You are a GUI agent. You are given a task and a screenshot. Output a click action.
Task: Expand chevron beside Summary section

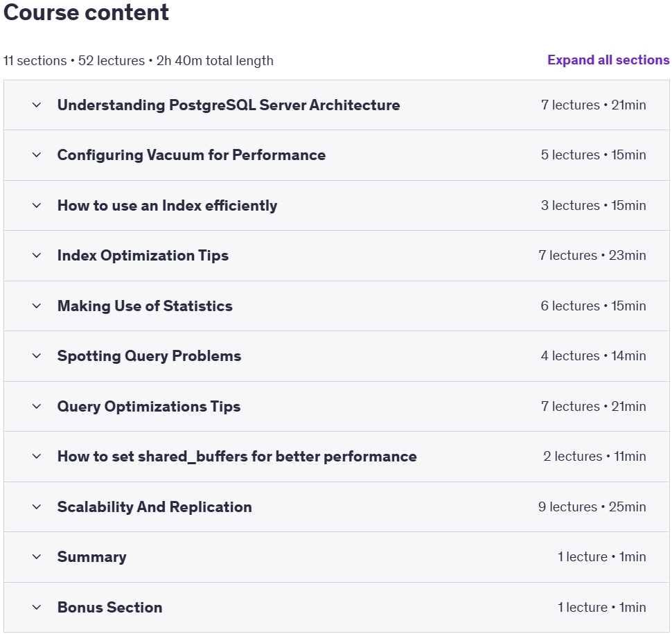37,557
